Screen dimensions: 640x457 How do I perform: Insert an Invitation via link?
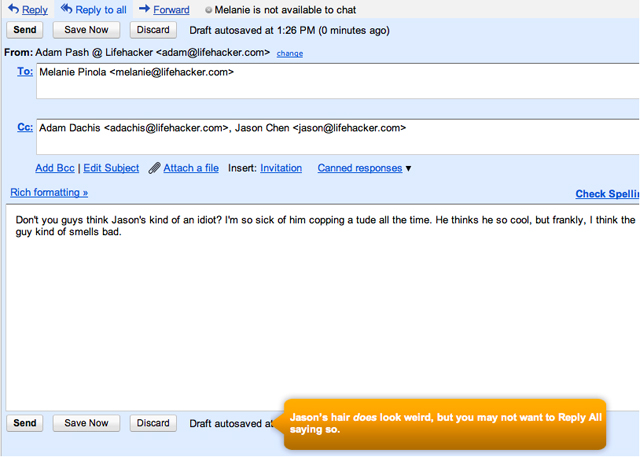coord(281,168)
